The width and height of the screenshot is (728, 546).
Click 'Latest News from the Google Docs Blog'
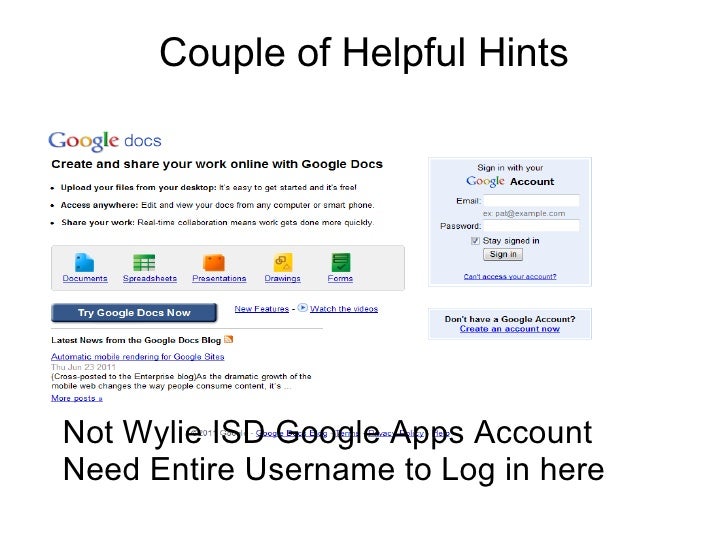[x=136, y=340]
